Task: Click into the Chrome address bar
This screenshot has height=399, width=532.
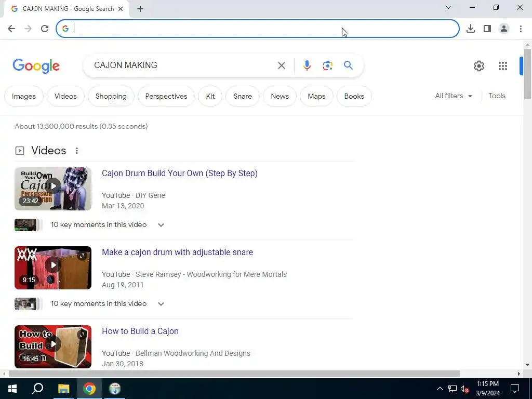Action: click(x=258, y=29)
